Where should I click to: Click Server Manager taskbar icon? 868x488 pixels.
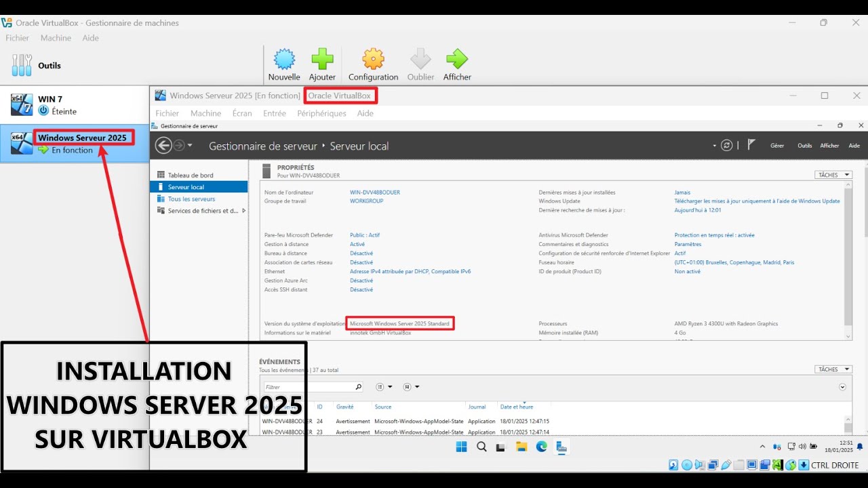561,447
